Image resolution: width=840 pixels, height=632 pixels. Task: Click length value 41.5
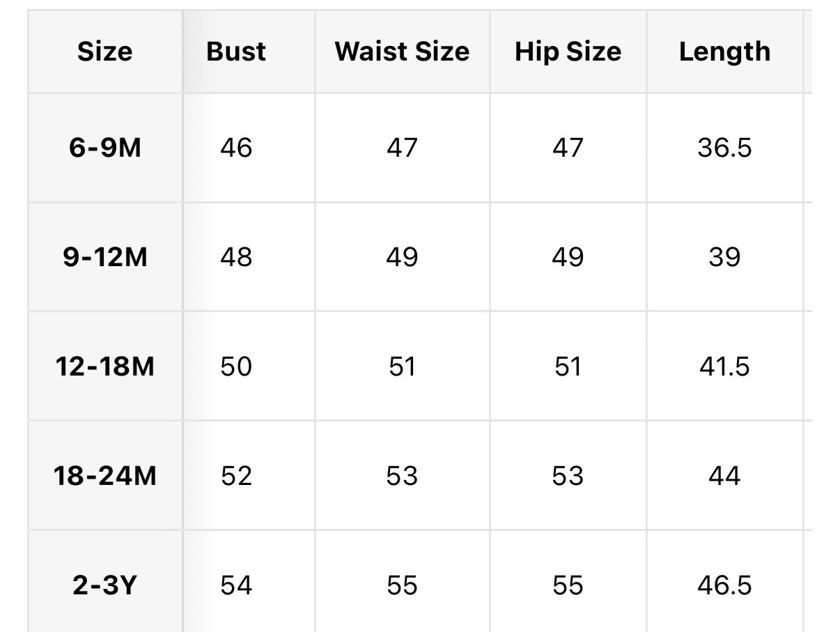[x=724, y=367]
